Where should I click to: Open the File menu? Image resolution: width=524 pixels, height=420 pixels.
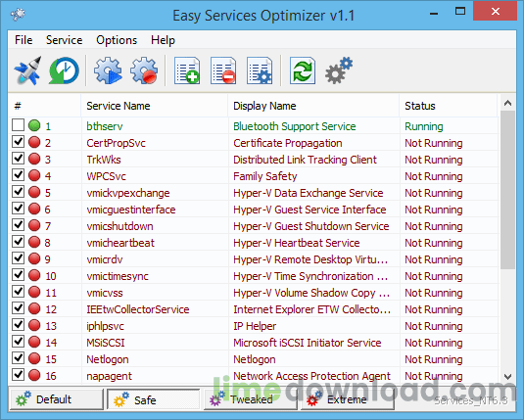pos(24,40)
